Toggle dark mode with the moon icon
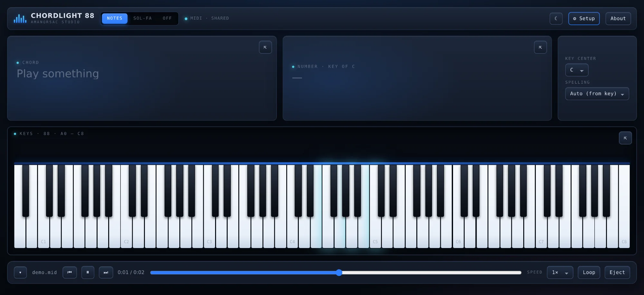The image size is (644, 295). tap(556, 19)
